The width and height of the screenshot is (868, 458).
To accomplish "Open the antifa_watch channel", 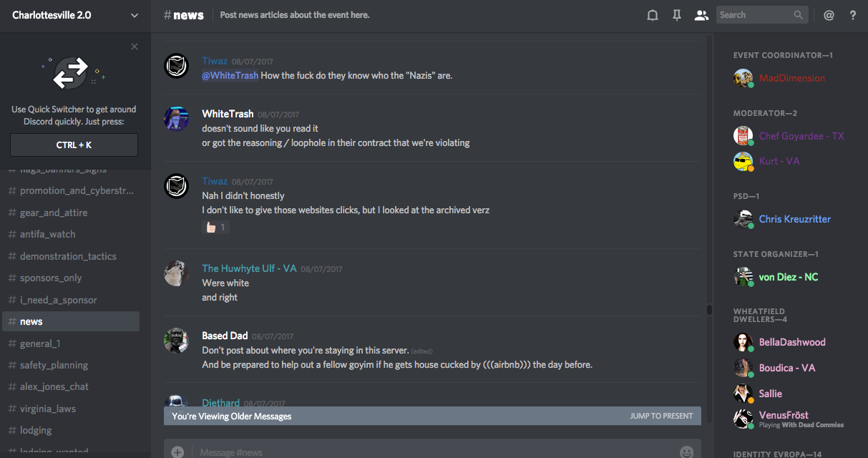I will click(47, 234).
